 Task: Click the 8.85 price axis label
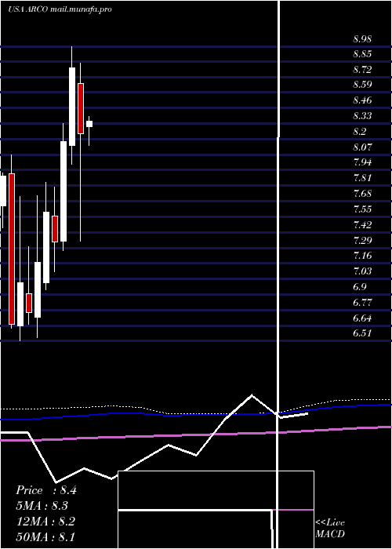tap(362, 54)
